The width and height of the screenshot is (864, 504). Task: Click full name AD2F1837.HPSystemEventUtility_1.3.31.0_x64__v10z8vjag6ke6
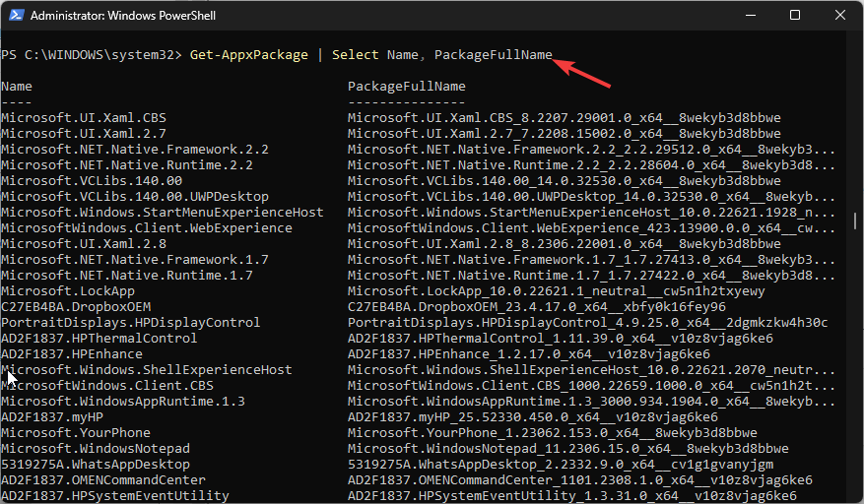tap(572, 496)
